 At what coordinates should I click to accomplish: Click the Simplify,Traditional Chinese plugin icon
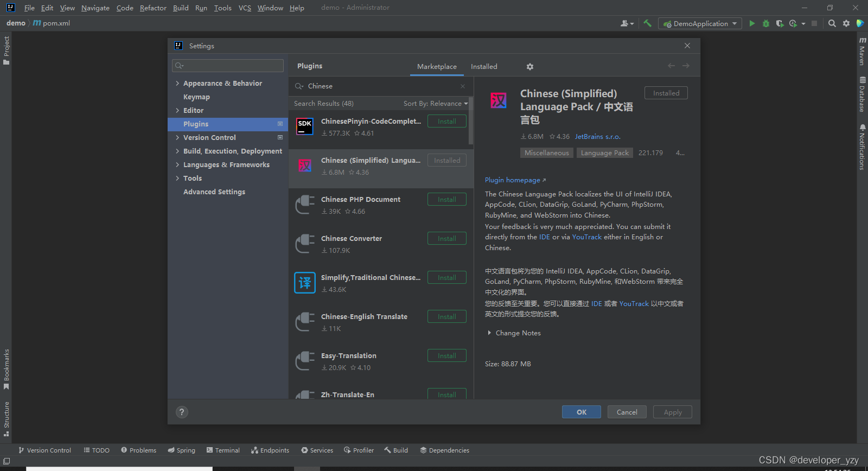pos(305,283)
